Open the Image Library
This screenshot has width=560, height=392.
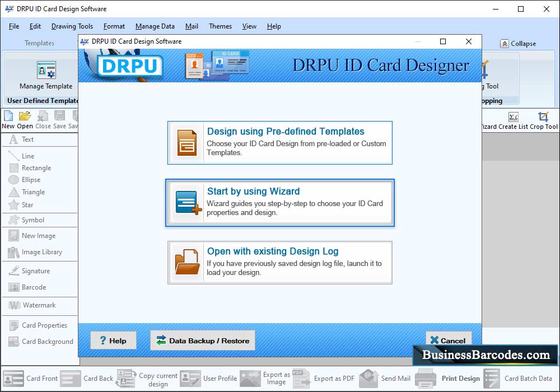[35, 252]
